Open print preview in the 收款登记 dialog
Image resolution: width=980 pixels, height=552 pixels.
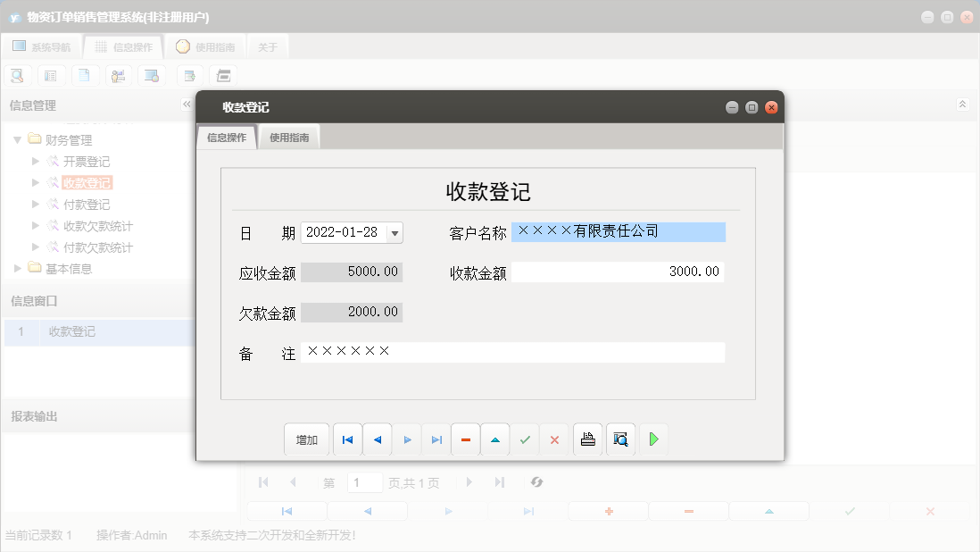(x=620, y=439)
